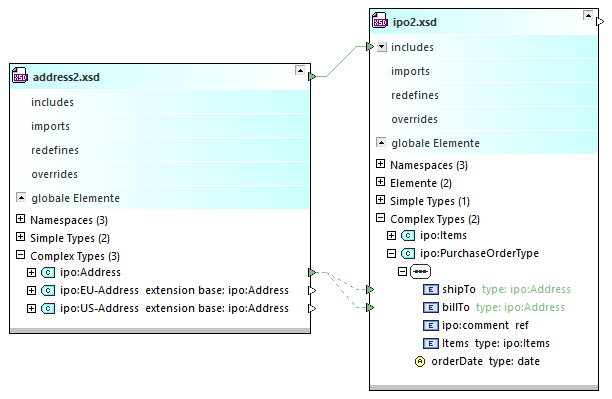Click the element icon of ipo:comment
This screenshot has width=612, height=399.
pos(431,325)
